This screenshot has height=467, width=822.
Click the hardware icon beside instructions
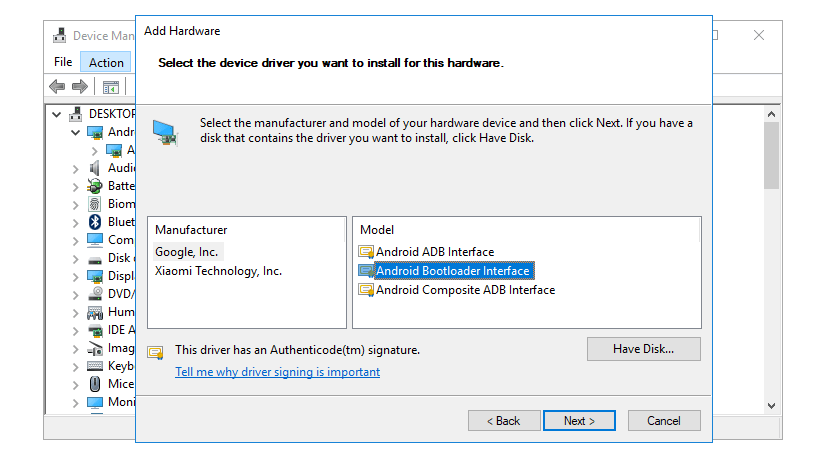(x=165, y=133)
